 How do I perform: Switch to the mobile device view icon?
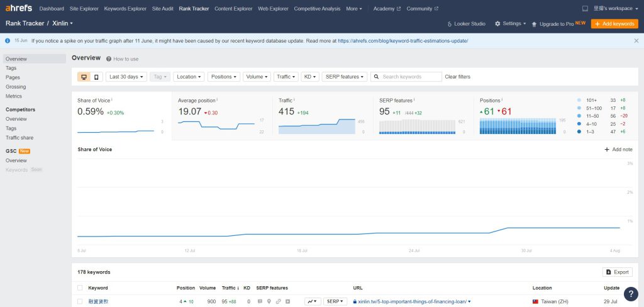click(96, 77)
